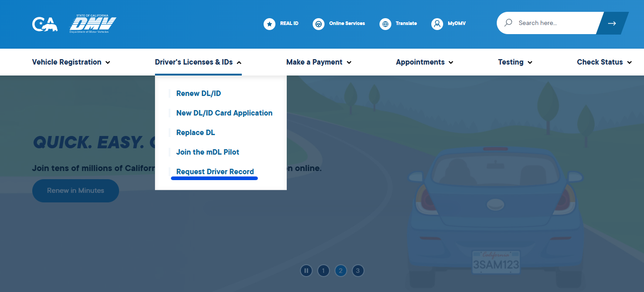Click the search magnifier icon
The height and width of the screenshot is (292, 644).
point(509,23)
